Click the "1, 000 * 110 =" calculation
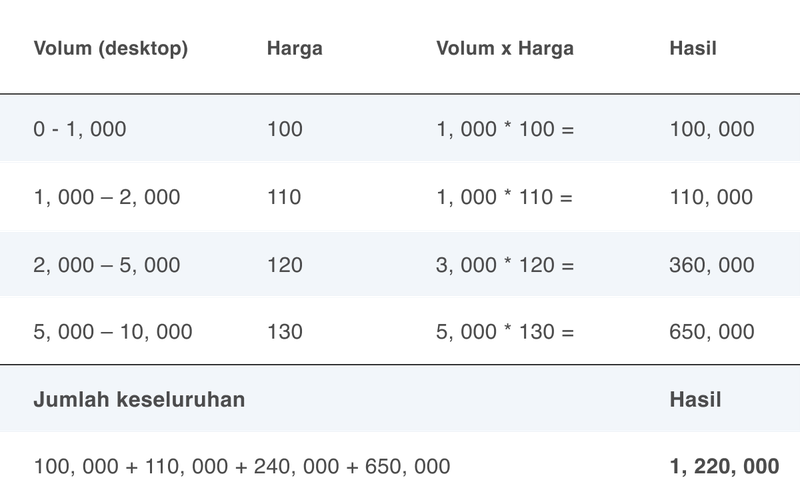Screen dimensions: 800x500 coord(504,197)
